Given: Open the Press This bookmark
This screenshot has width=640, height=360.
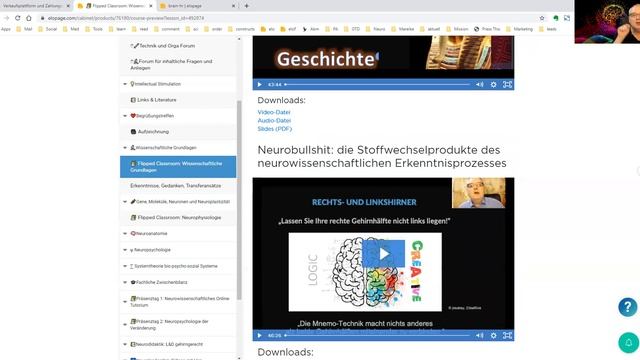Looking at the screenshot, I should (x=487, y=29).
